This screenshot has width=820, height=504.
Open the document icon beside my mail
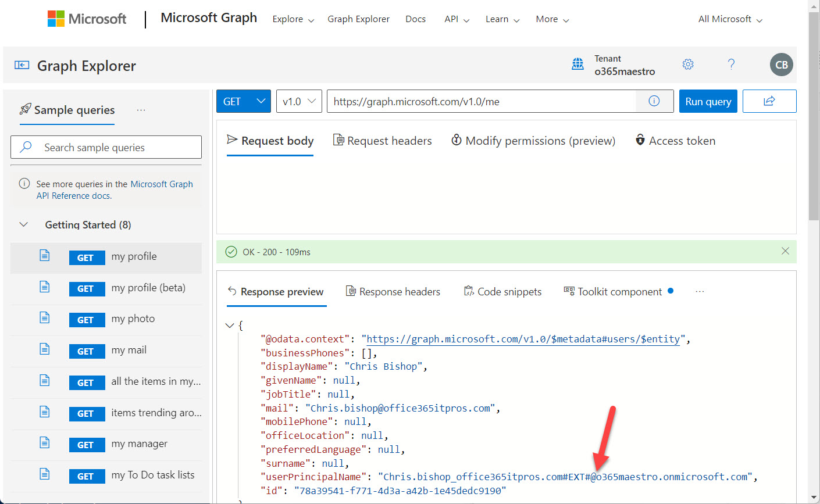[45, 349]
